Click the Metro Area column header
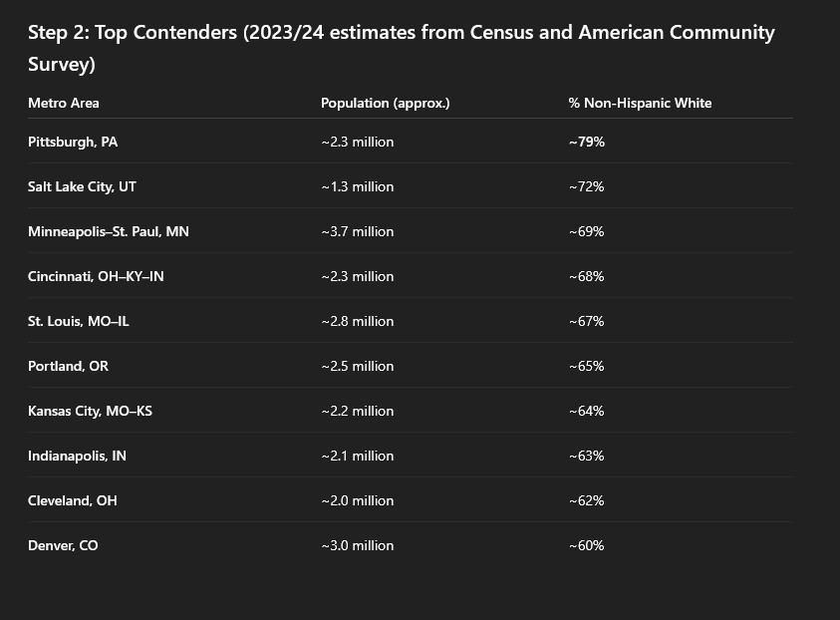Screen dimensions: 840x620 pos(63,103)
